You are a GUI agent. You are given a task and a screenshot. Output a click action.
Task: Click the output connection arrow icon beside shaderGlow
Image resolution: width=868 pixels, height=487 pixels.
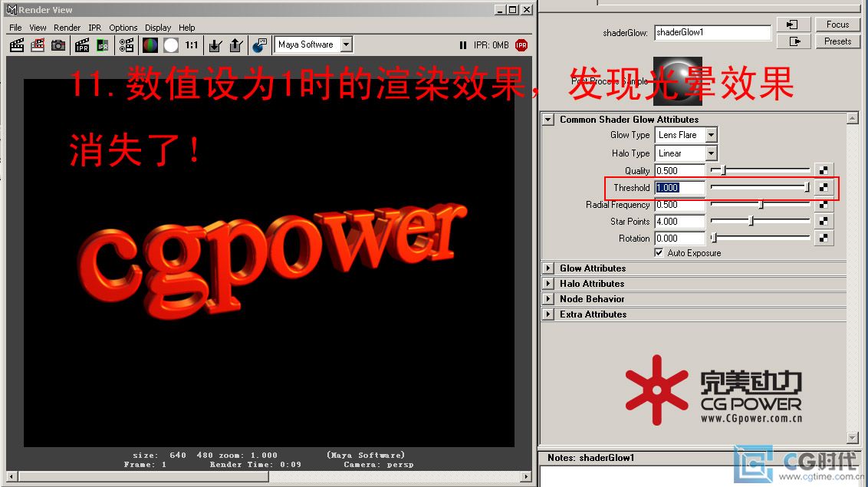(794, 41)
